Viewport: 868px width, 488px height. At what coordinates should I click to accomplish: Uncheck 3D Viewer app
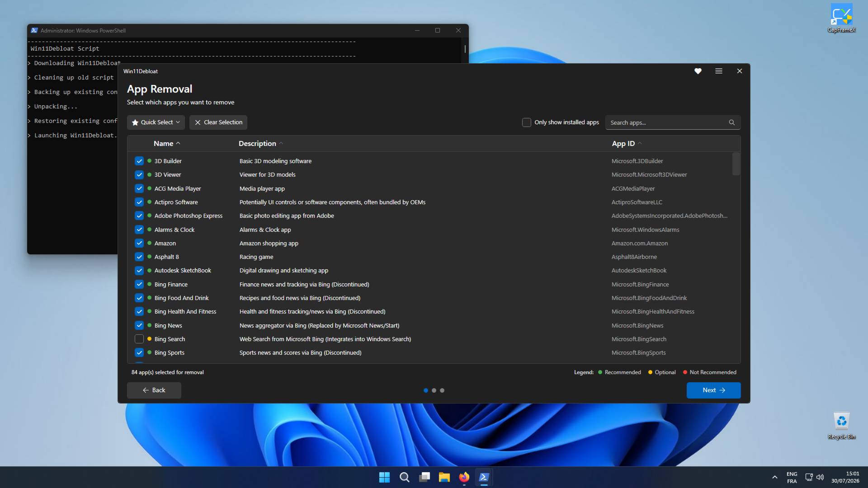tap(139, 174)
